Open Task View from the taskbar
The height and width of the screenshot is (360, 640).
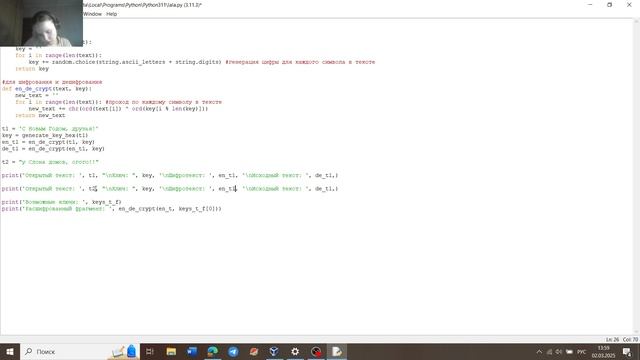coord(150,351)
